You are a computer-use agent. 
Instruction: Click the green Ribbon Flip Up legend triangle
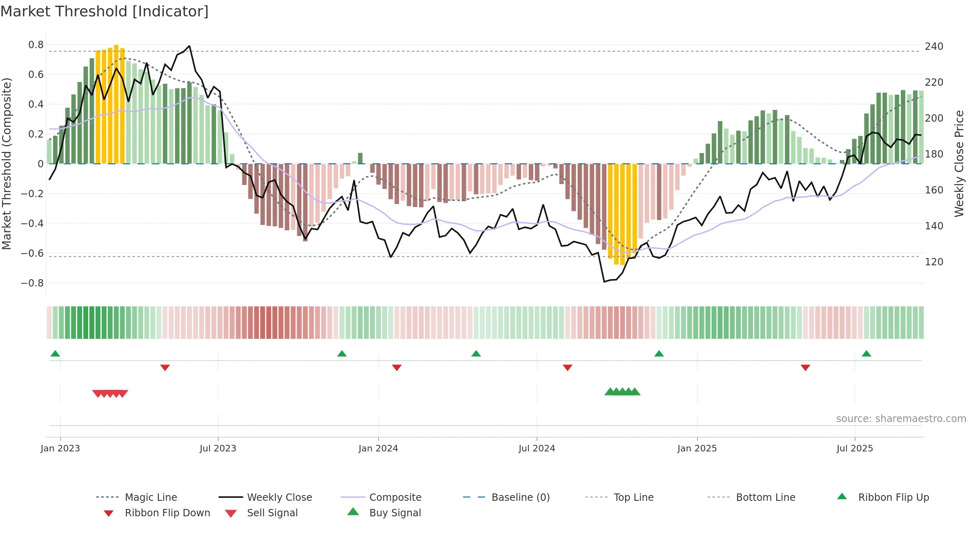842,496
